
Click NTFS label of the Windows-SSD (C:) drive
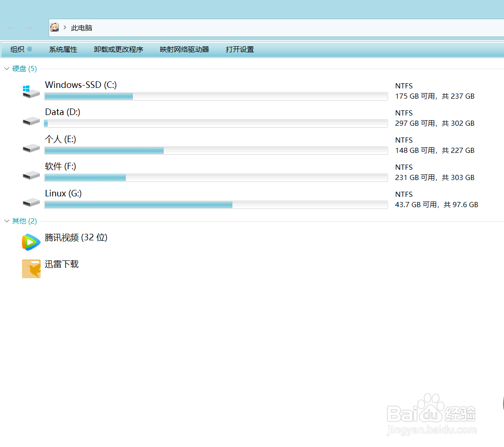click(x=404, y=86)
